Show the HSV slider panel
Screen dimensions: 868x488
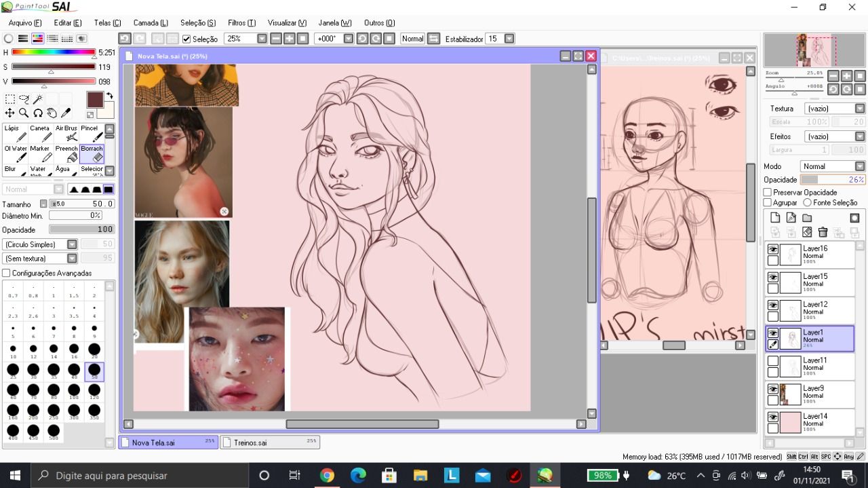pyautogui.click(x=37, y=39)
